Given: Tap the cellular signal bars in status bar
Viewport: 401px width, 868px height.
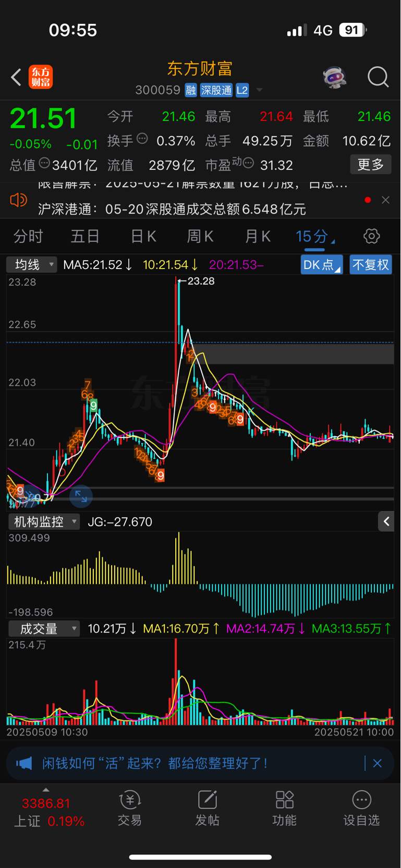Looking at the screenshot, I should pos(297,31).
